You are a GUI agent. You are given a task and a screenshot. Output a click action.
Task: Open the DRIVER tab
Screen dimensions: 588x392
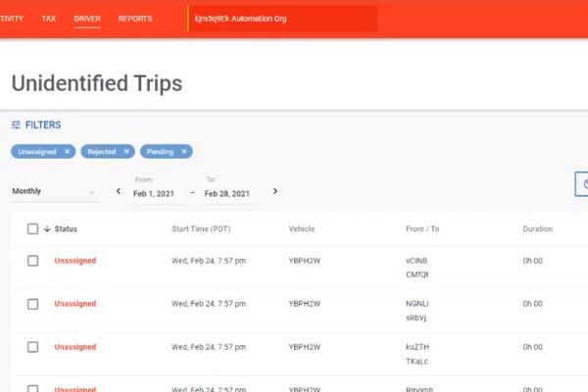(x=87, y=19)
